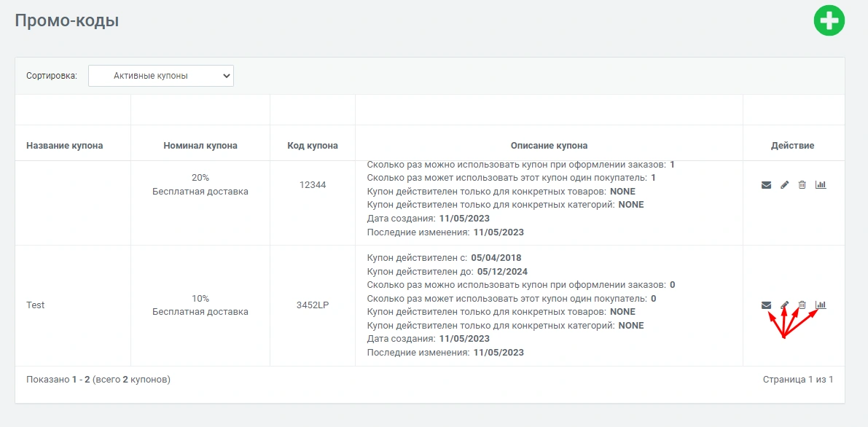Edit coupon 12344 with pencil icon

point(784,185)
